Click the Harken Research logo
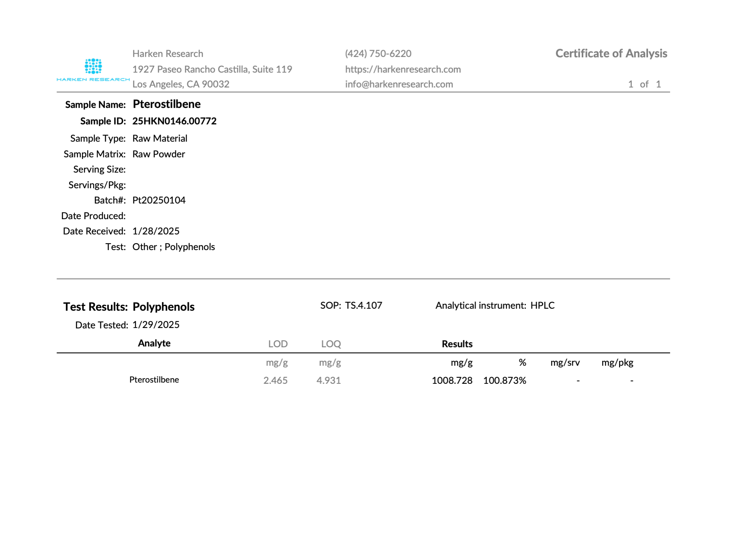 point(93,70)
